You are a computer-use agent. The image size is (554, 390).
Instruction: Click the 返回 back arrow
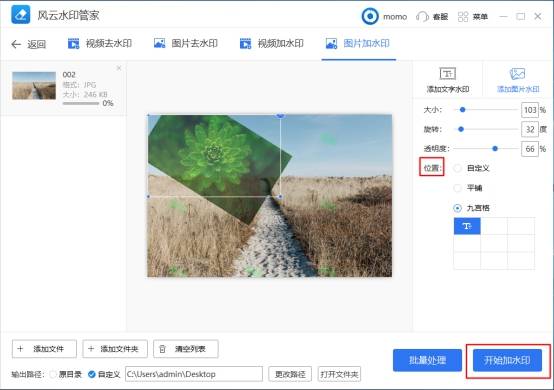(16, 44)
